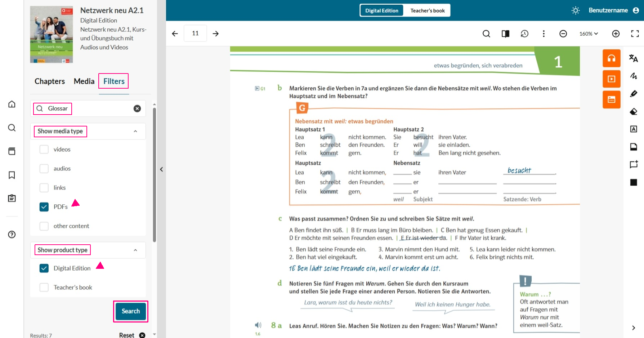Collapse the left side panel arrow
Screen dimensions: 644x338
(x=161, y=169)
